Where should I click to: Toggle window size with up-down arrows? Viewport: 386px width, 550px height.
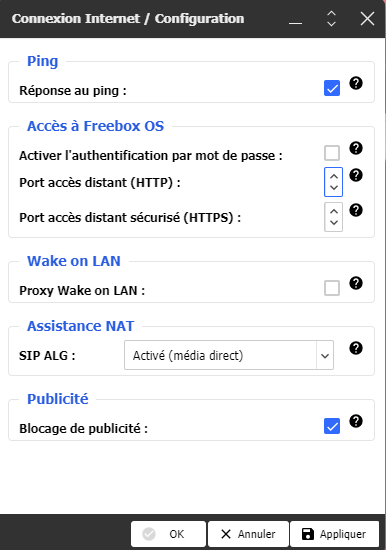coord(331,19)
